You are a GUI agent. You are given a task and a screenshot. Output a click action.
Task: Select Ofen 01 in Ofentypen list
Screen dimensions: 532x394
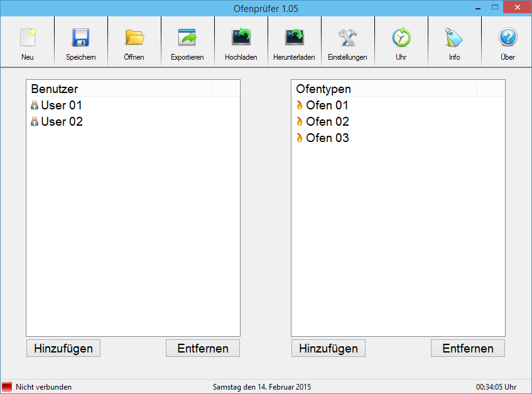327,106
